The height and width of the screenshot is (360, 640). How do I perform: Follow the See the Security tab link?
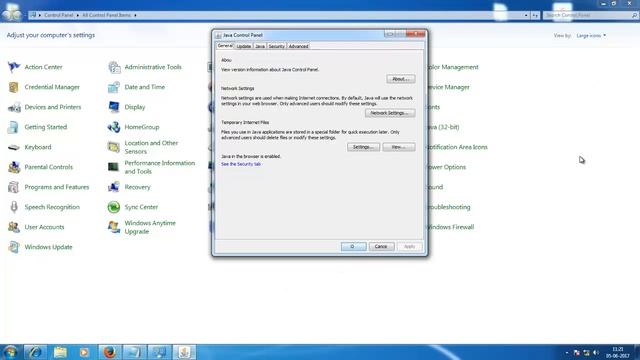(x=241, y=164)
